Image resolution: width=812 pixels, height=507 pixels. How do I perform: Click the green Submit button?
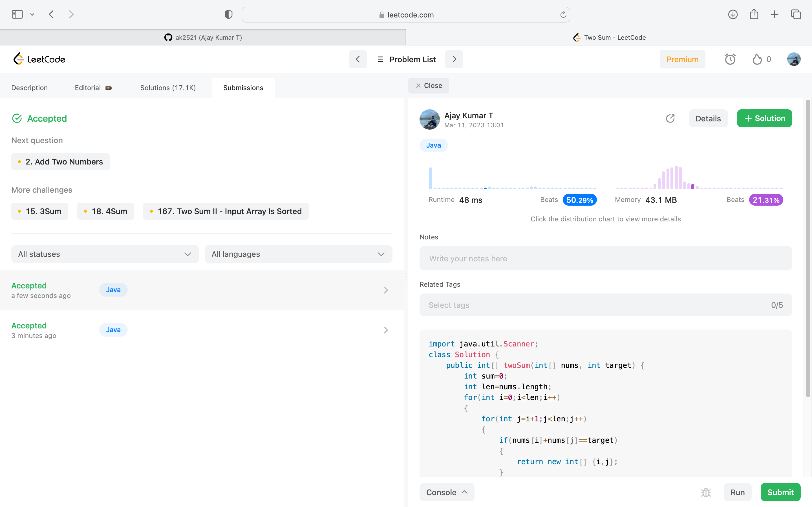pos(780,492)
